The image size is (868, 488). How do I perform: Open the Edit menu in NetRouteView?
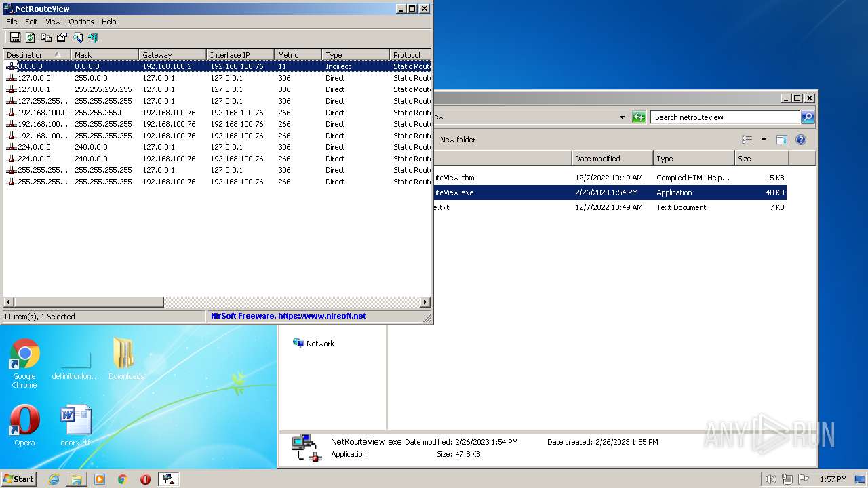pos(31,22)
